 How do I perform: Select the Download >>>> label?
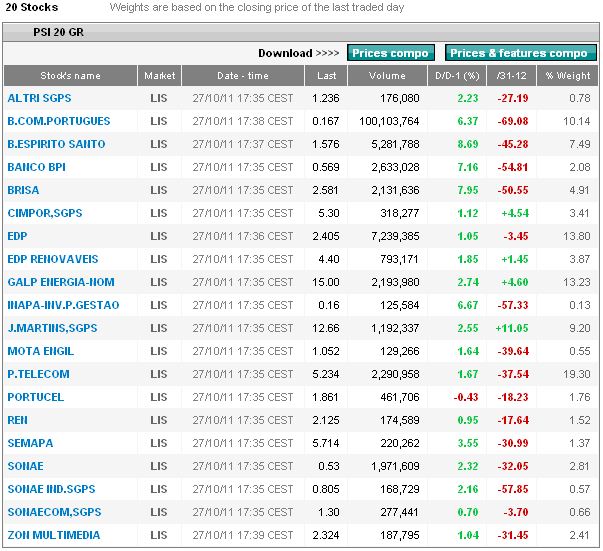tap(299, 53)
